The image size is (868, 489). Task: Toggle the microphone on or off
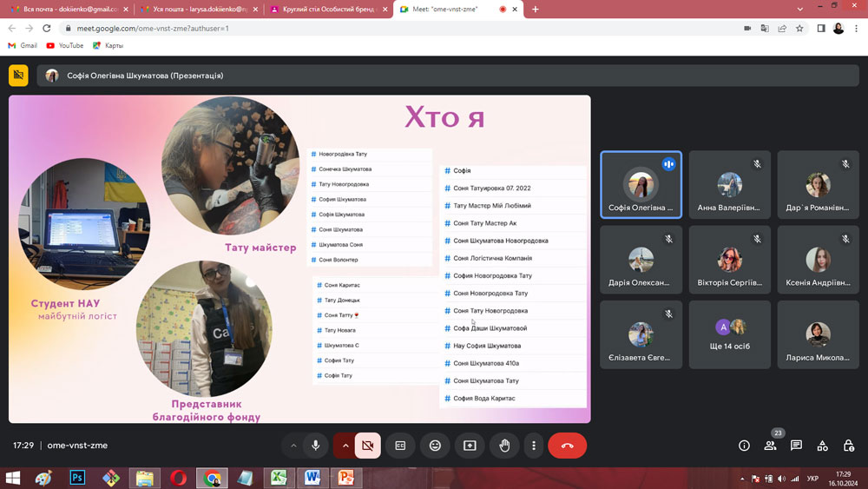(316, 446)
